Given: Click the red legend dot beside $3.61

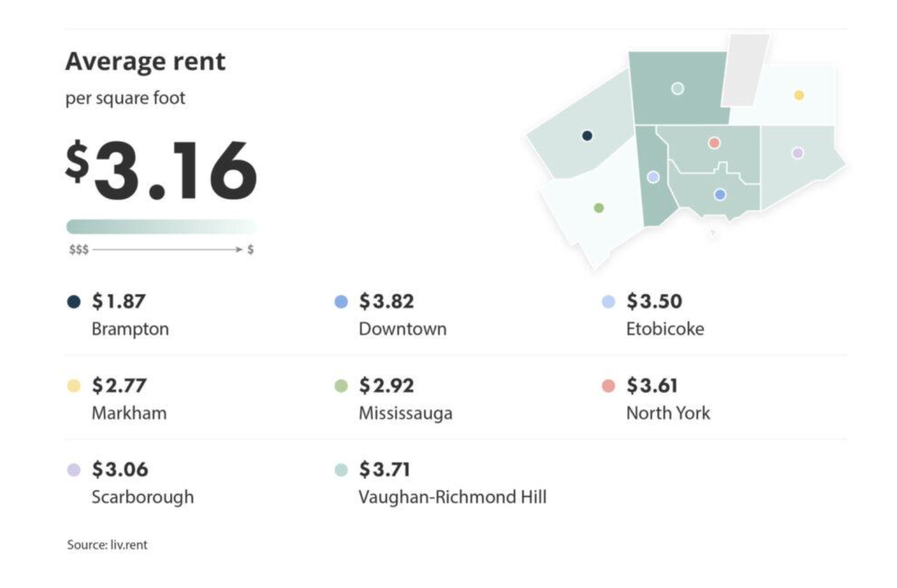Looking at the screenshot, I should [608, 386].
